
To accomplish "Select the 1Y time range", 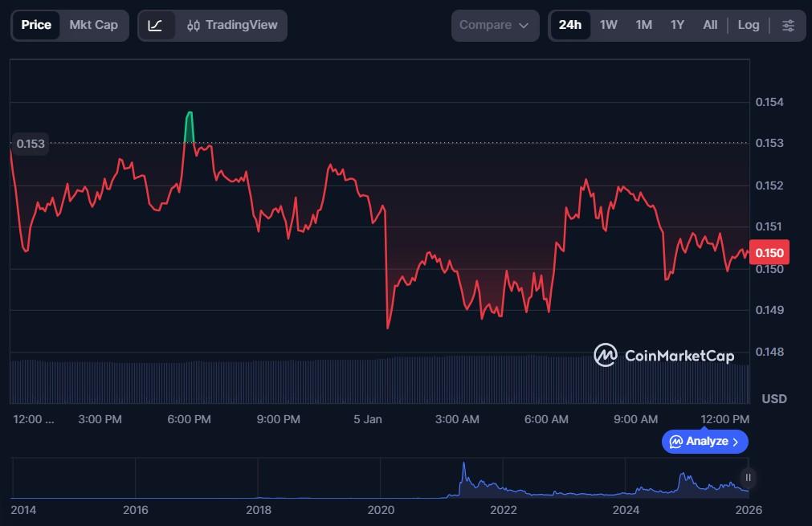I will coord(677,26).
